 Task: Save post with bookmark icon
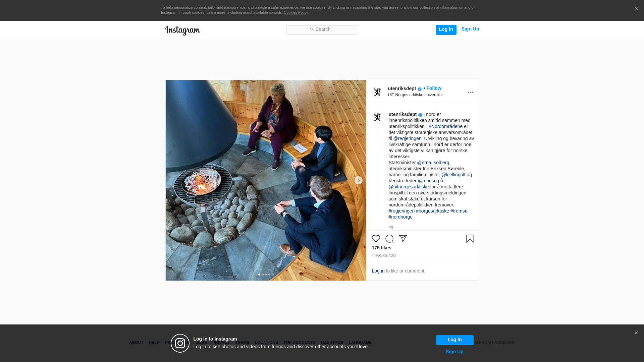(470, 239)
